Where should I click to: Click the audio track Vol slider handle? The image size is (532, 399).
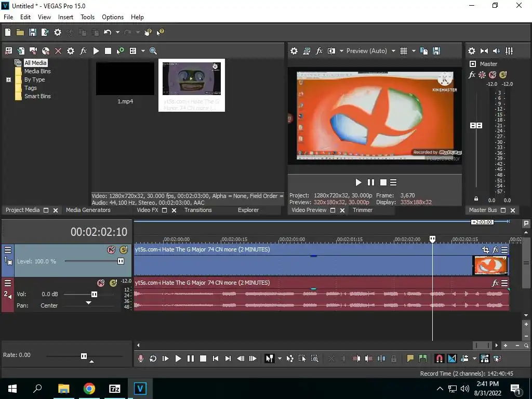tap(95, 294)
